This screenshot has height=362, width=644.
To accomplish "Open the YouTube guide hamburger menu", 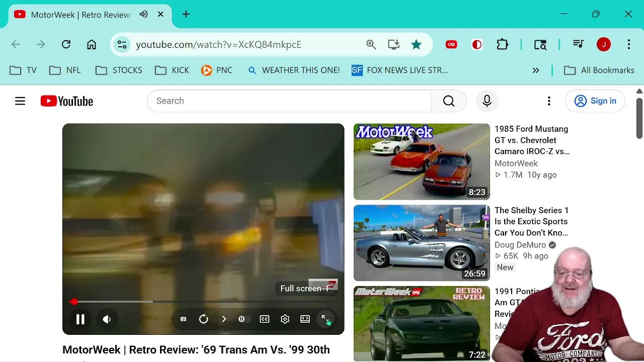I will point(20,101).
